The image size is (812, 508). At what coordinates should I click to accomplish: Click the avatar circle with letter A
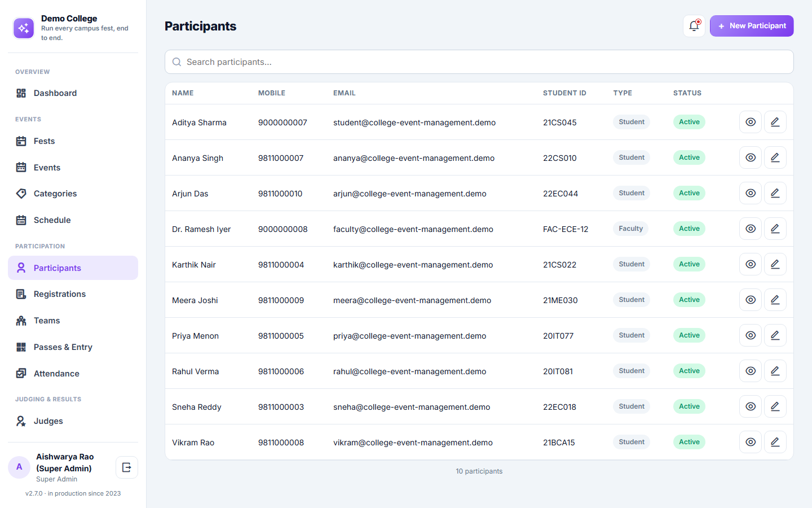tap(19, 467)
